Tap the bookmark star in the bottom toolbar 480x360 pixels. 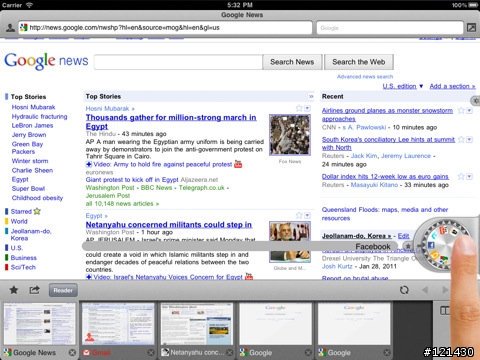(14, 290)
